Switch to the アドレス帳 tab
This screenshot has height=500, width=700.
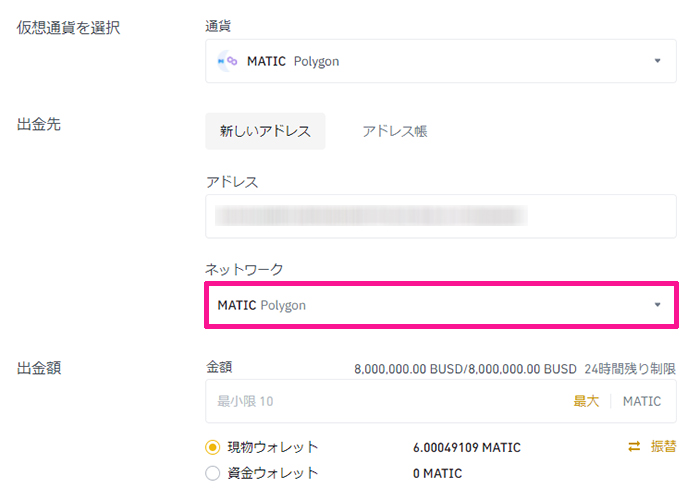click(395, 131)
